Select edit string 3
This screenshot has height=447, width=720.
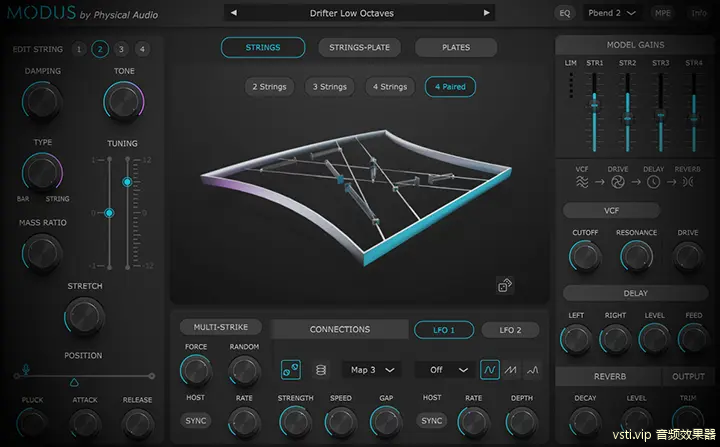121,49
